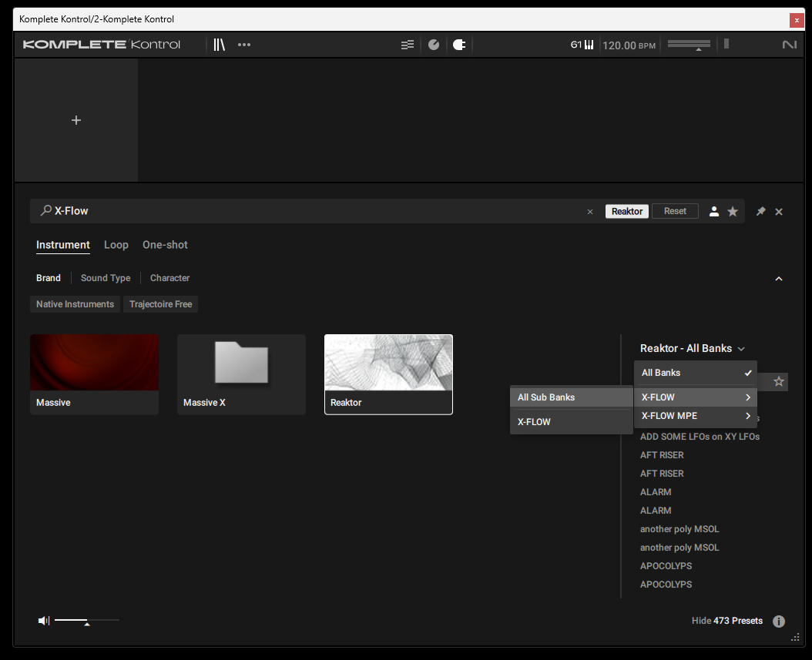Click the window resize grip
This screenshot has width=812, height=660.
pos(795,638)
